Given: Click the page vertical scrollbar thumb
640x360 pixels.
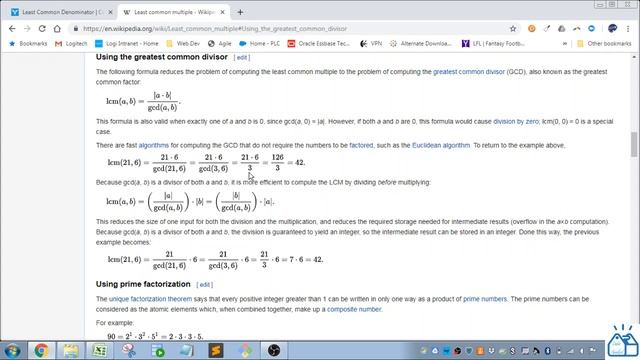Looking at the screenshot, I should tap(634, 144).
